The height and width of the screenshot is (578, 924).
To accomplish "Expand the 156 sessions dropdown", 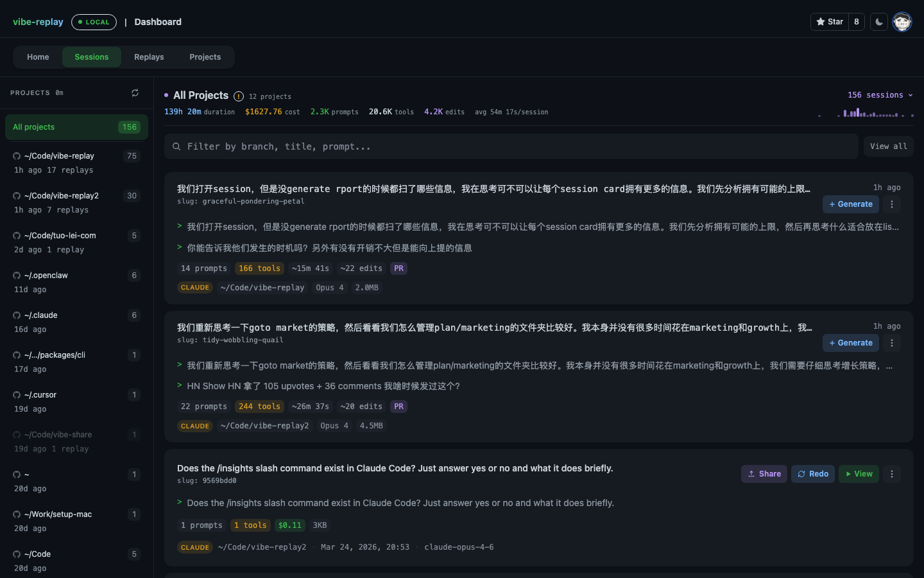I will coord(880,95).
